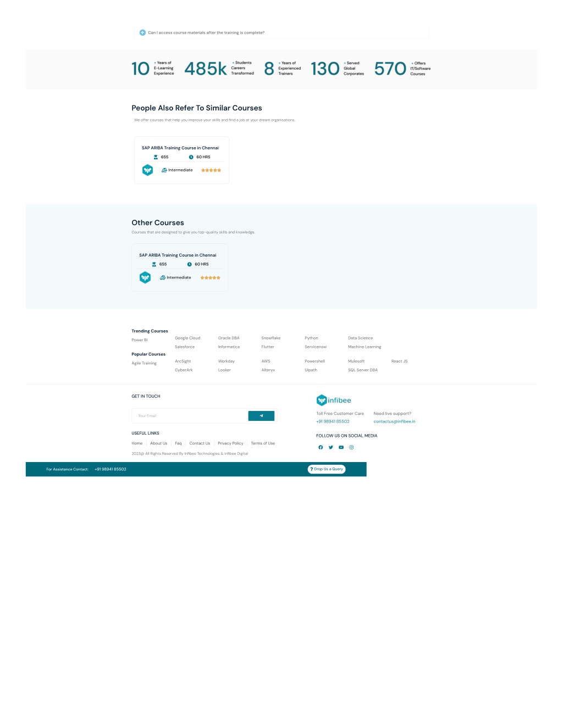Call the toll free number +91 98941 85502
Image resolution: width=563 pixels, height=728 pixels.
[x=333, y=421]
